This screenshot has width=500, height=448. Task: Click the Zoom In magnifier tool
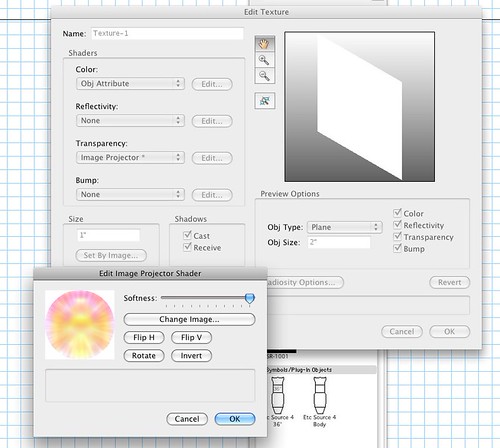[x=265, y=60]
